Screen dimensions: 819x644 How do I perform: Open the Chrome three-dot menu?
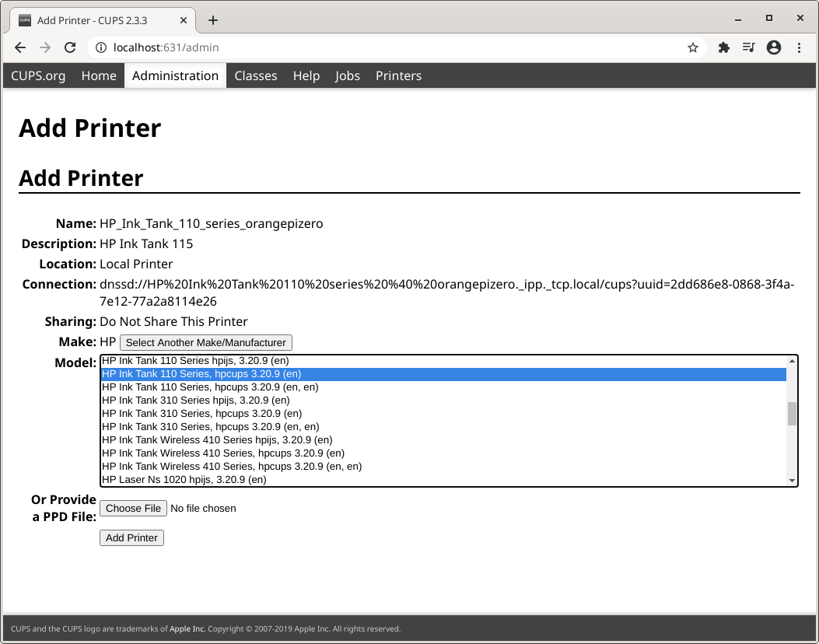pyautogui.click(x=799, y=47)
